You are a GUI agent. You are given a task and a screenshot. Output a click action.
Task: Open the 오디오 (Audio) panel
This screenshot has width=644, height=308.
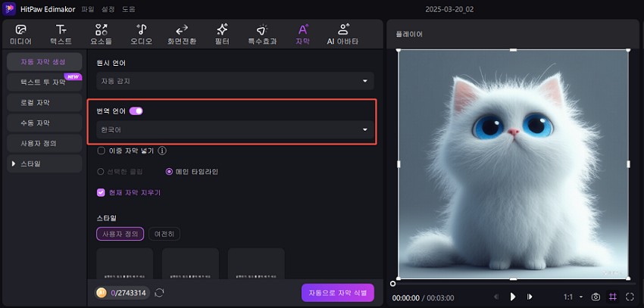[141, 35]
